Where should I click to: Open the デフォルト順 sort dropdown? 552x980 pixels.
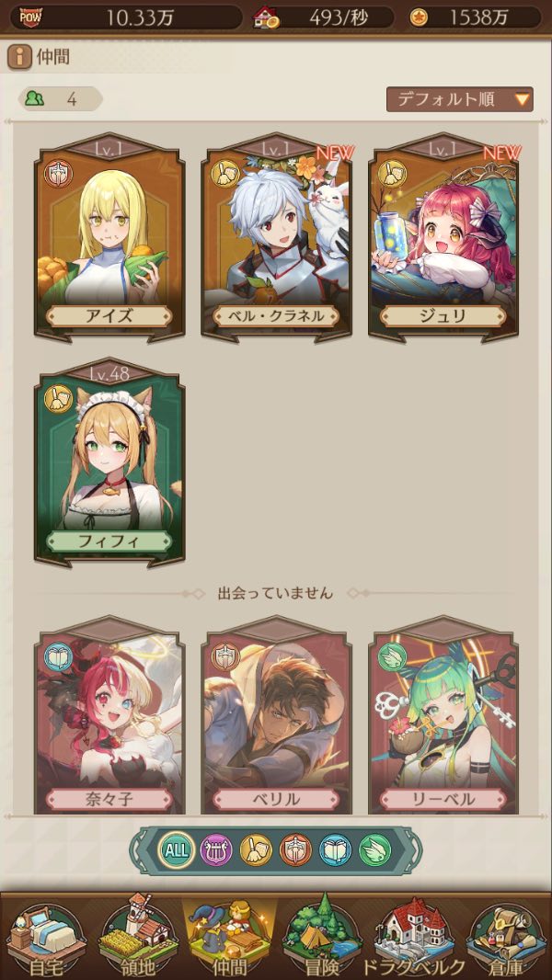(x=459, y=98)
